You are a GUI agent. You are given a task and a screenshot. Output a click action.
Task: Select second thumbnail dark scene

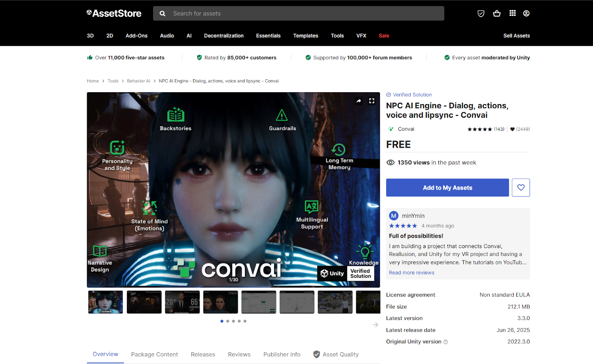coord(144,302)
